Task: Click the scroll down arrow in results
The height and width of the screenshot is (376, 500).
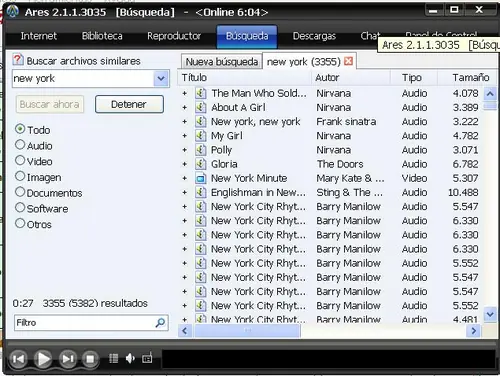Action: [x=490, y=314]
